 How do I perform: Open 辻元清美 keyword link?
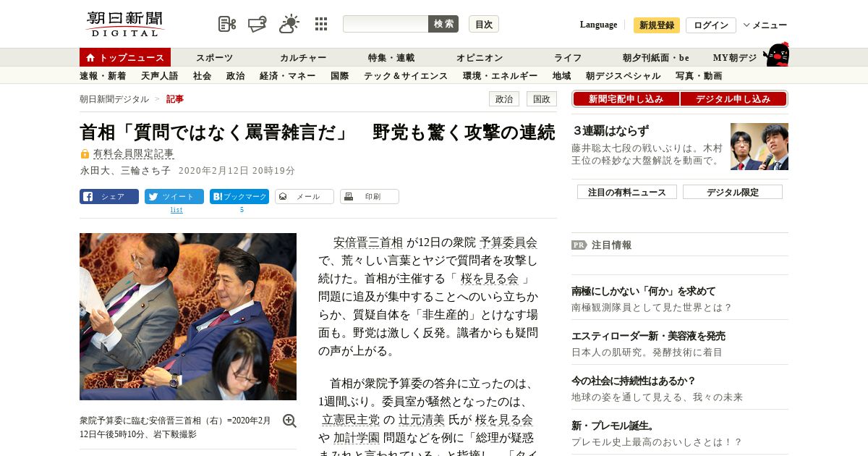pos(422,420)
